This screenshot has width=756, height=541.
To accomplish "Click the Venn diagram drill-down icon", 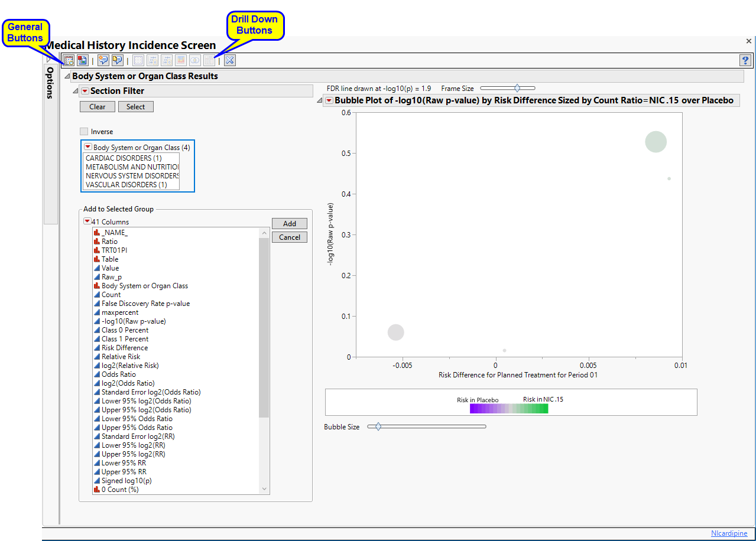I will pos(195,60).
